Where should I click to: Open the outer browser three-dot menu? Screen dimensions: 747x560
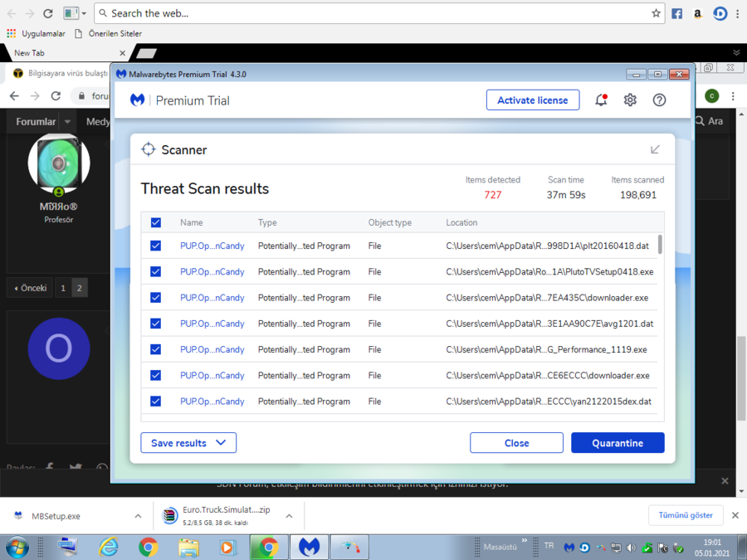point(738,13)
